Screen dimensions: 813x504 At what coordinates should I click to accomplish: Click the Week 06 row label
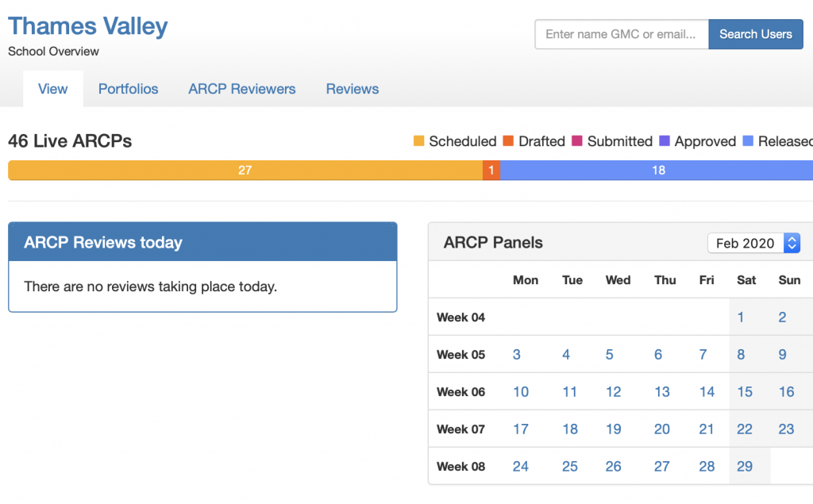(461, 391)
